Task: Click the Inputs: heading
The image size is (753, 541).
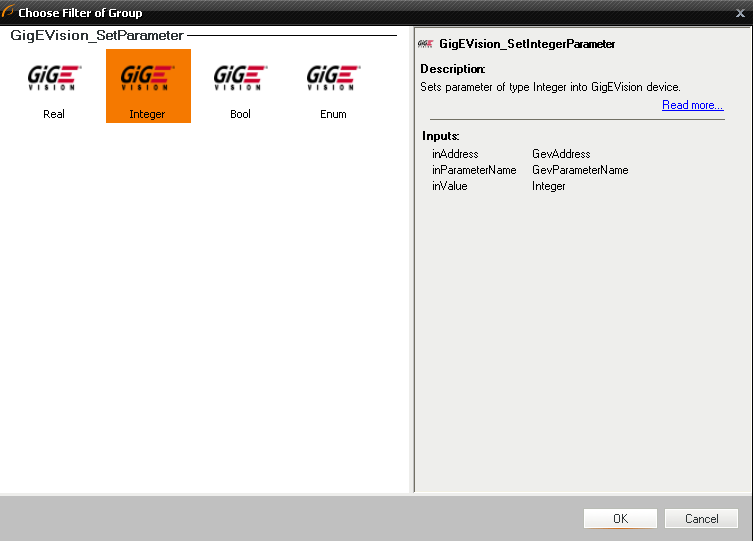Action: pyautogui.click(x=440, y=136)
